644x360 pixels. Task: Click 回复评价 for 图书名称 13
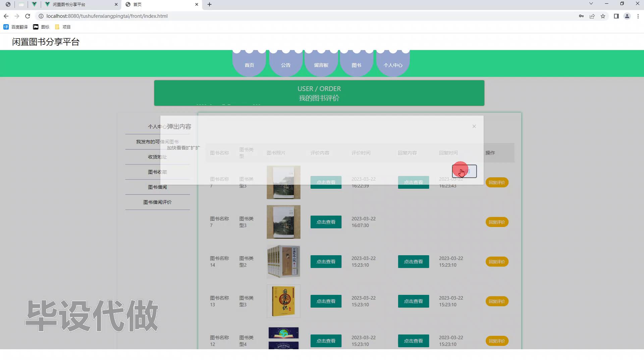click(x=497, y=301)
